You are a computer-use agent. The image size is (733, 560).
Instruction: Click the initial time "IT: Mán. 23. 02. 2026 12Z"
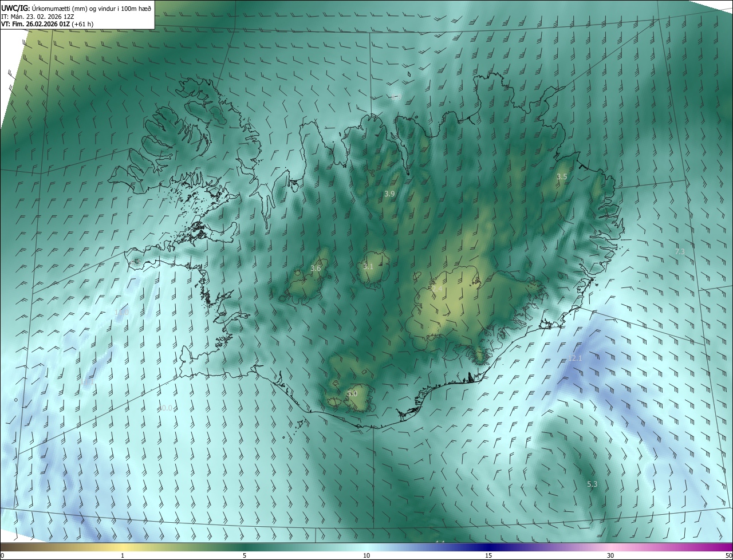[38, 17]
